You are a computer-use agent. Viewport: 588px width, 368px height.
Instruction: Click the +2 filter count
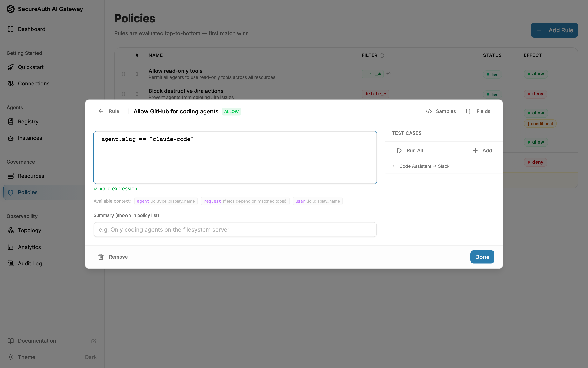tap(389, 74)
